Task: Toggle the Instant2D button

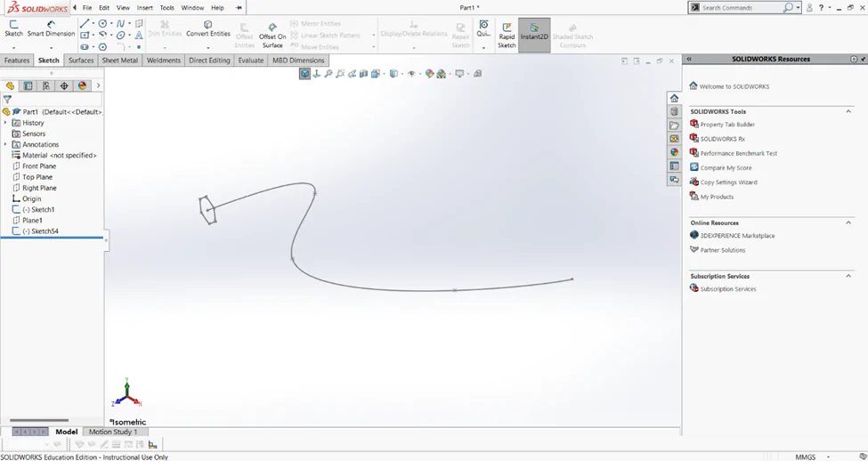Action: point(534,36)
